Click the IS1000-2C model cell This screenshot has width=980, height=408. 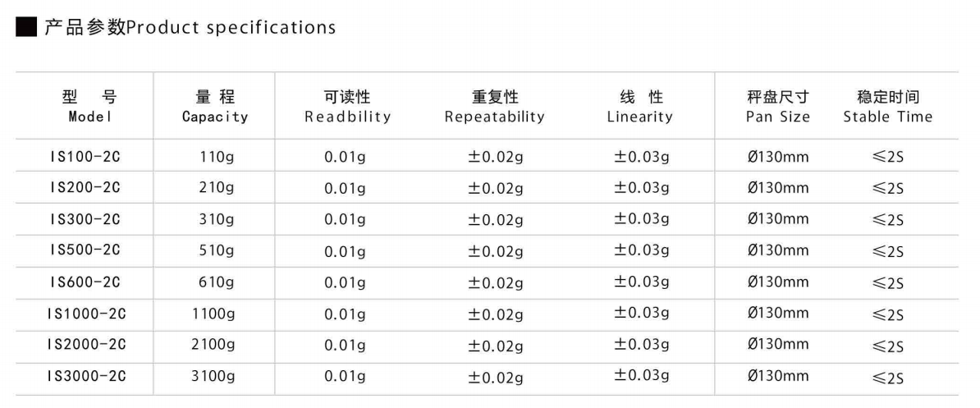(87, 314)
